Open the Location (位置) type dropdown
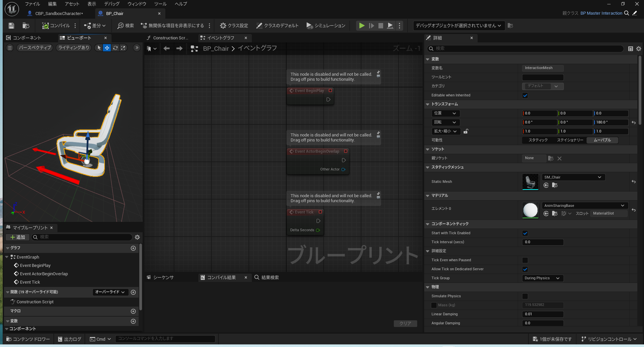 (x=446, y=113)
